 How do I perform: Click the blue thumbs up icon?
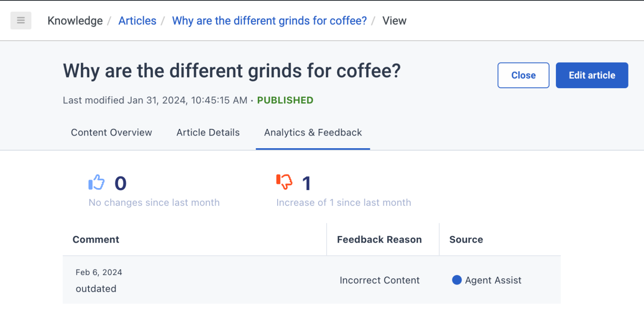pos(96,183)
